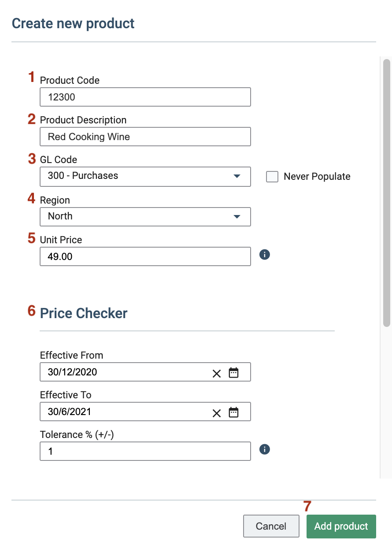392x549 pixels.
Task: Enable the Never Populate checkbox
Action: [x=272, y=177]
